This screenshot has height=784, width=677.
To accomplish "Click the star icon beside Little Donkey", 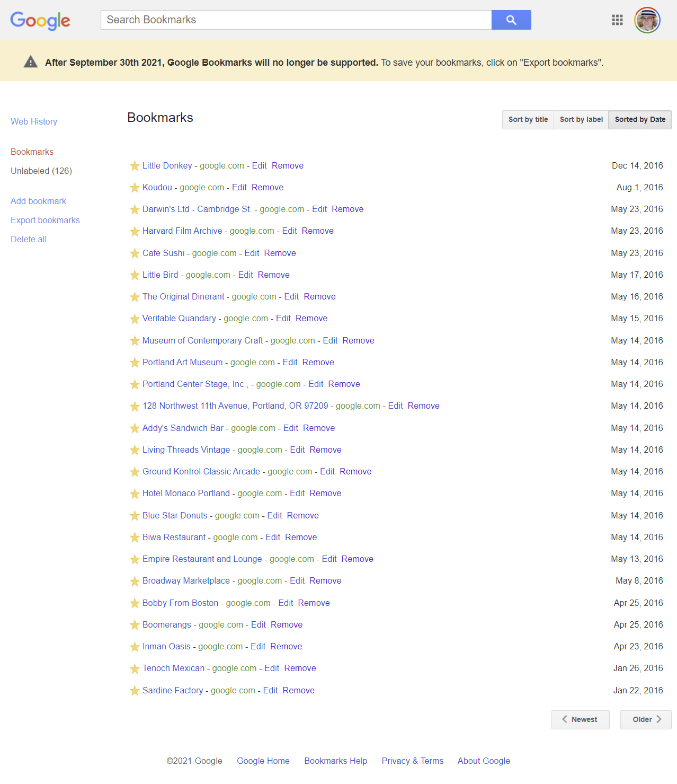I will (x=135, y=166).
